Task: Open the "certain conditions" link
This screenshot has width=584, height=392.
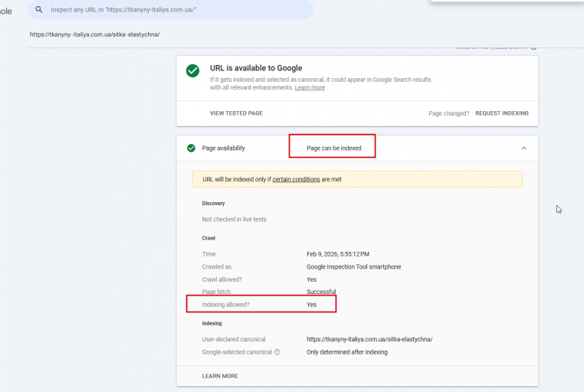Action: (296, 179)
